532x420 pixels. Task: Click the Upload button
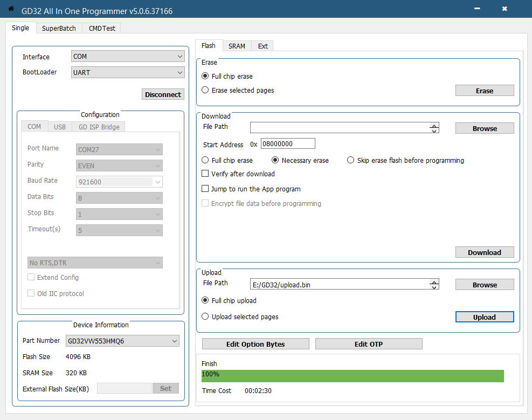[x=485, y=317]
